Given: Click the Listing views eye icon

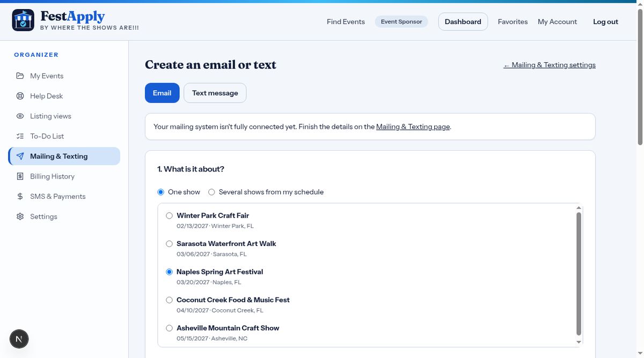Looking at the screenshot, I should click(20, 116).
